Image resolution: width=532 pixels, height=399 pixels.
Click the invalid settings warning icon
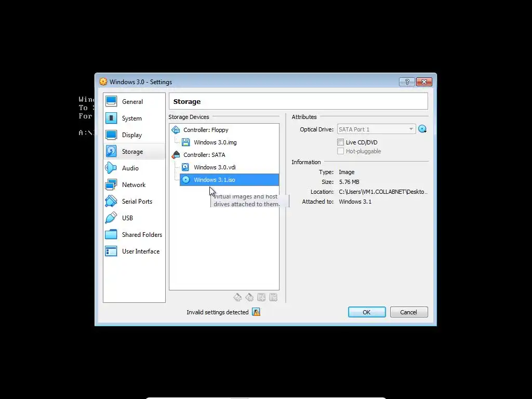pyautogui.click(x=256, y=312)
